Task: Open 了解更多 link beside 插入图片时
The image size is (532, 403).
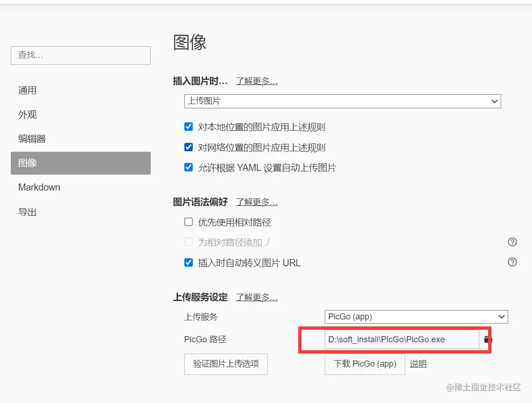Action: pos(257,81)
